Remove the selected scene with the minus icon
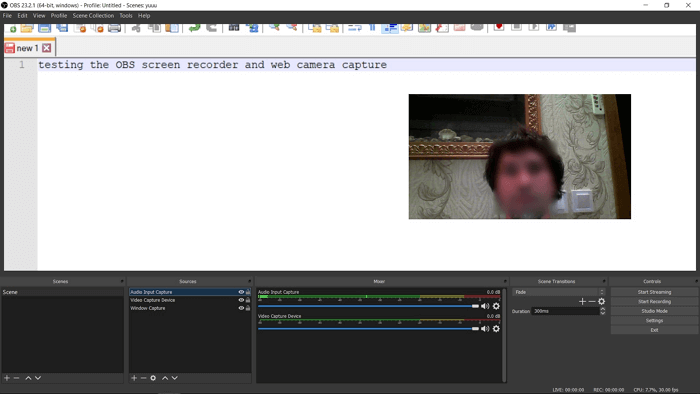The height and width of the screenshot is (394, 700). click(x=17, y=378)
